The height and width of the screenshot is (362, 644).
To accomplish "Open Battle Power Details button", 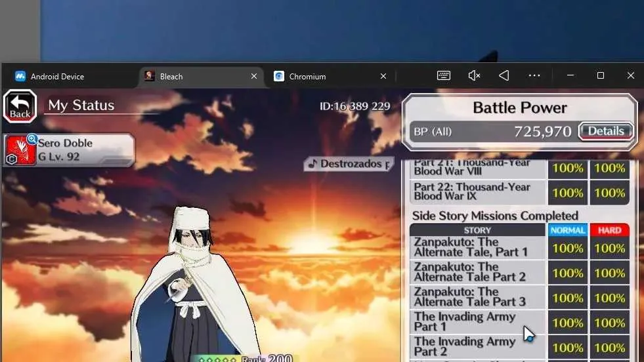I will tap(606, 131).
